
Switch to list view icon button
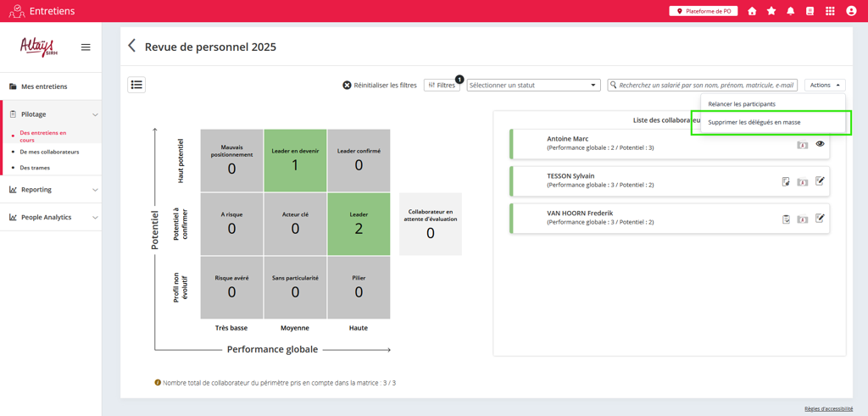(136, 85)
